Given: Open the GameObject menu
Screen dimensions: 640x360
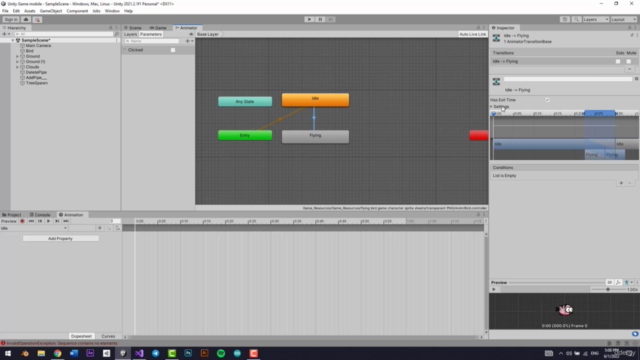Looking at the screenshot, I should pos(51,11).
